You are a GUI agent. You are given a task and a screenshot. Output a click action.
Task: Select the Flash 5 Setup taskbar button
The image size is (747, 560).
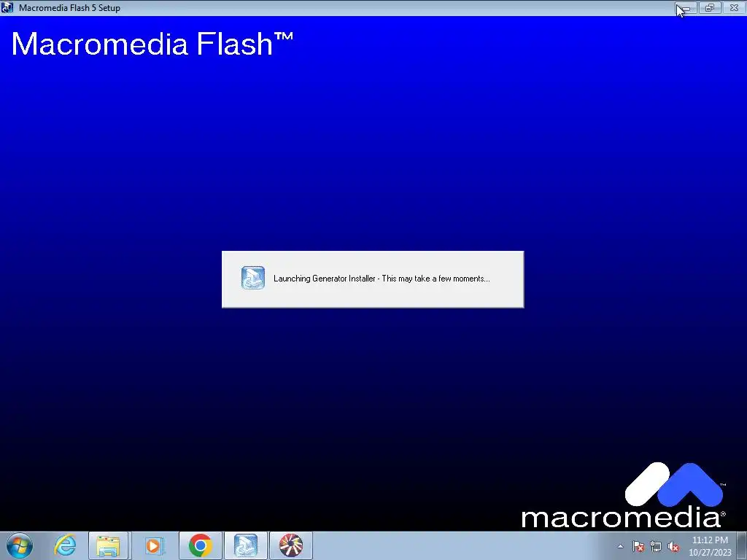pos(246,545)
